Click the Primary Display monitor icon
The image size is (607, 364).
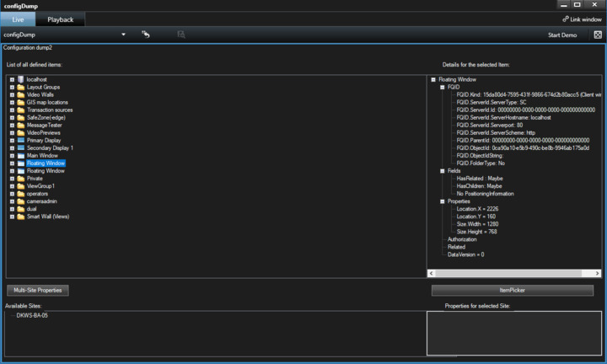pos(21,140)
